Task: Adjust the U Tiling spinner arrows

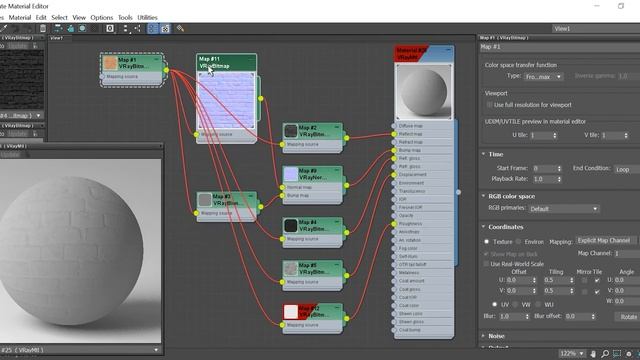Action: click(x=571, y=280)
